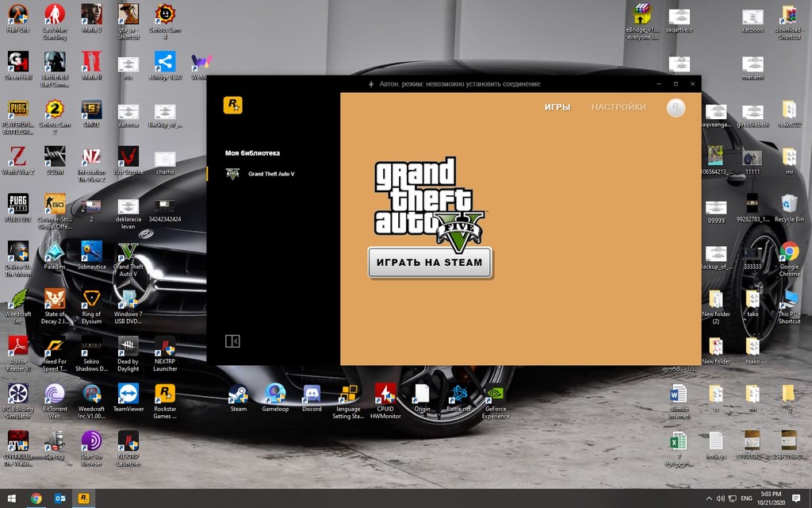Select the Dead by Daylight icon
This screenshot has height=508, width=812.
128,353
